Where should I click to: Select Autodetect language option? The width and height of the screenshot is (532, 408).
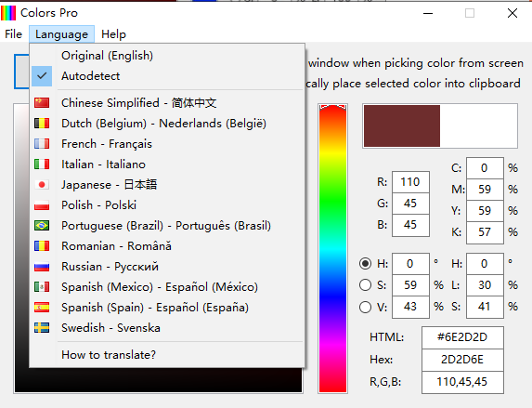point(167,76)
